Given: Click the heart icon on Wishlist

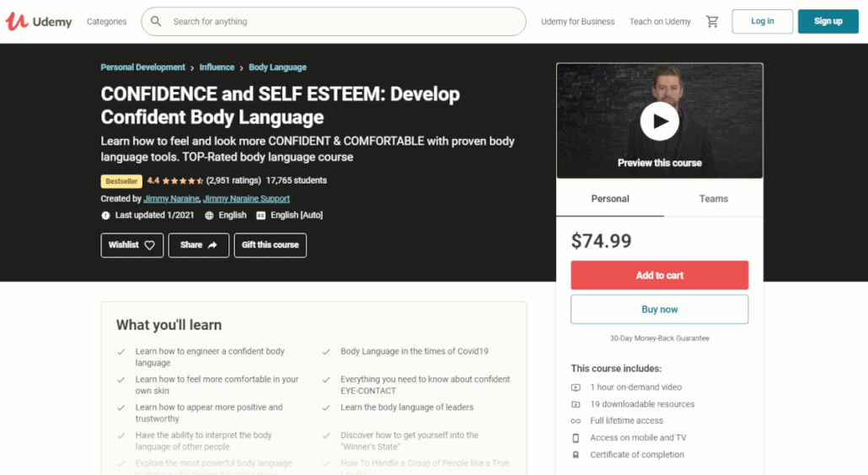Looking at the screenshot, I should pos(150,245).
